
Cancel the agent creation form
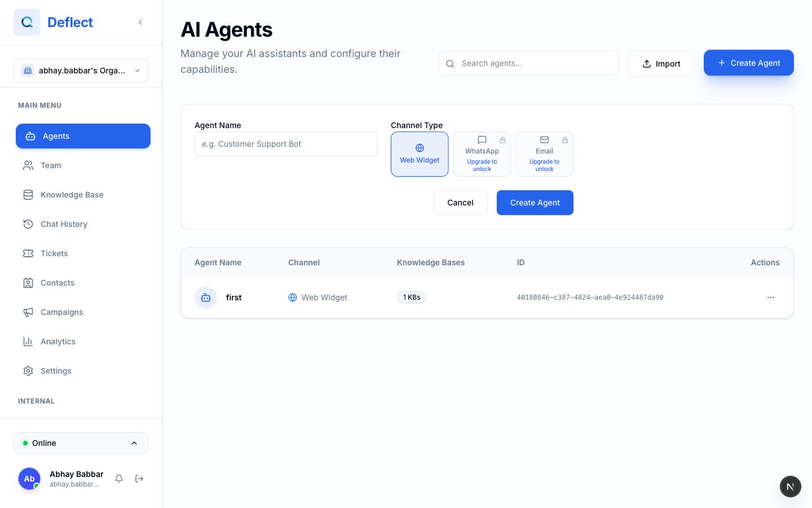point(460,203)
